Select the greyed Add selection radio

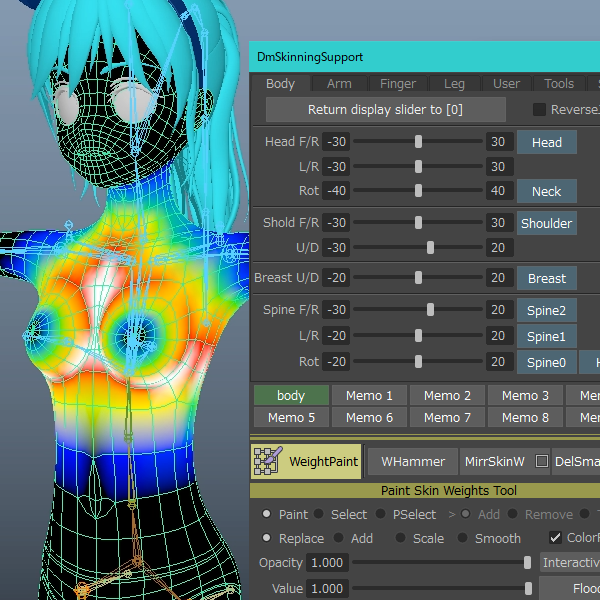[x=465, y=514]
